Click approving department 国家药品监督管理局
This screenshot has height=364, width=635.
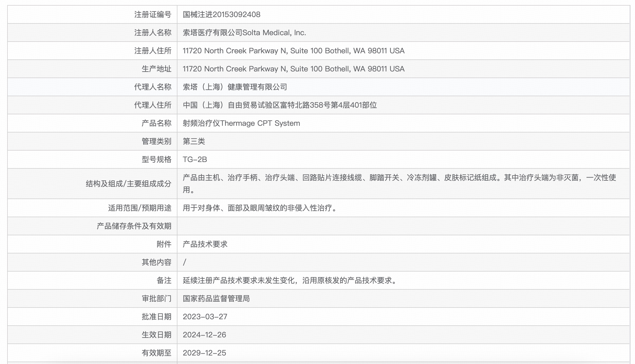coord(216,298)
